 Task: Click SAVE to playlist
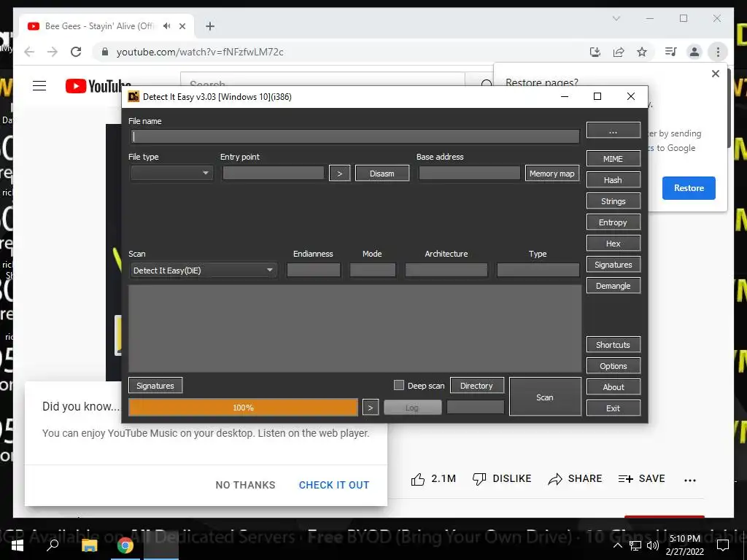[642, 478]
